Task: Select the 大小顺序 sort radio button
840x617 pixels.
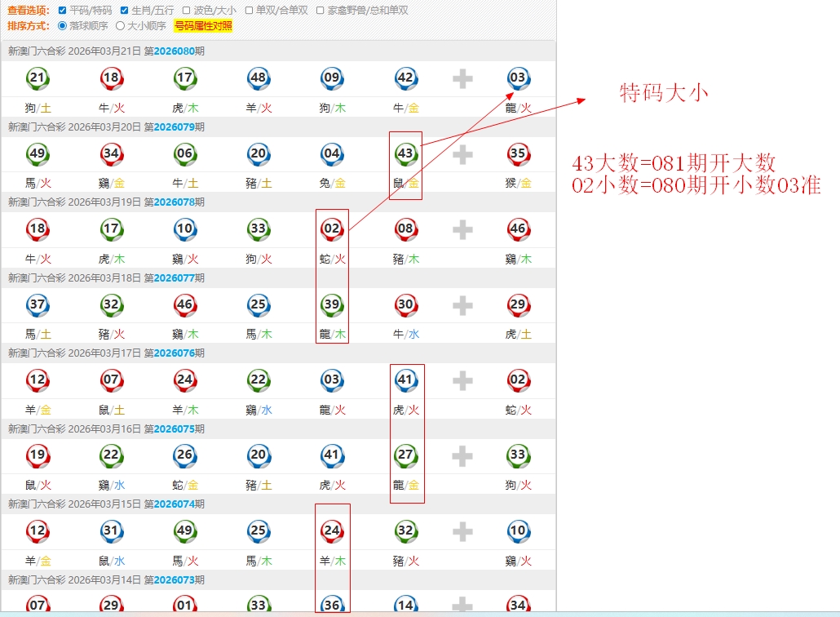Action: pyautogui.click(x=121, y=25)
